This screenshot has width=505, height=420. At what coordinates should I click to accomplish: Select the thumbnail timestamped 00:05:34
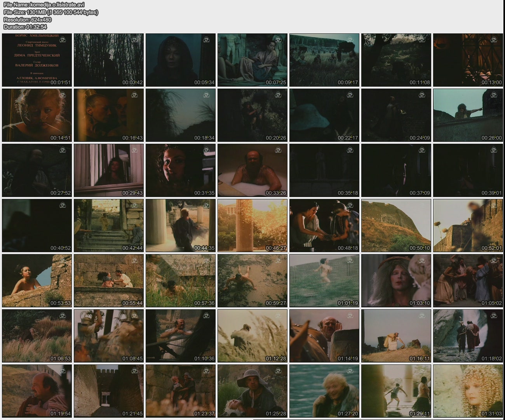[181, 60]
